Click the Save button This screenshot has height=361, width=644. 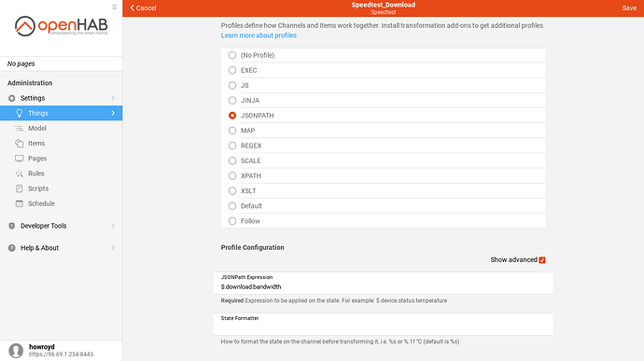[629, 7]
